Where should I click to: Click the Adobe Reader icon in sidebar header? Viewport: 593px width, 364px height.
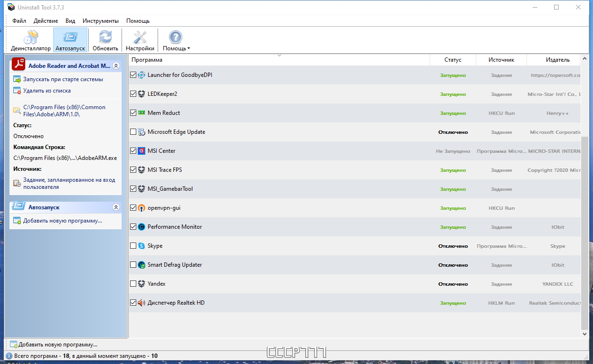point(19,64)
